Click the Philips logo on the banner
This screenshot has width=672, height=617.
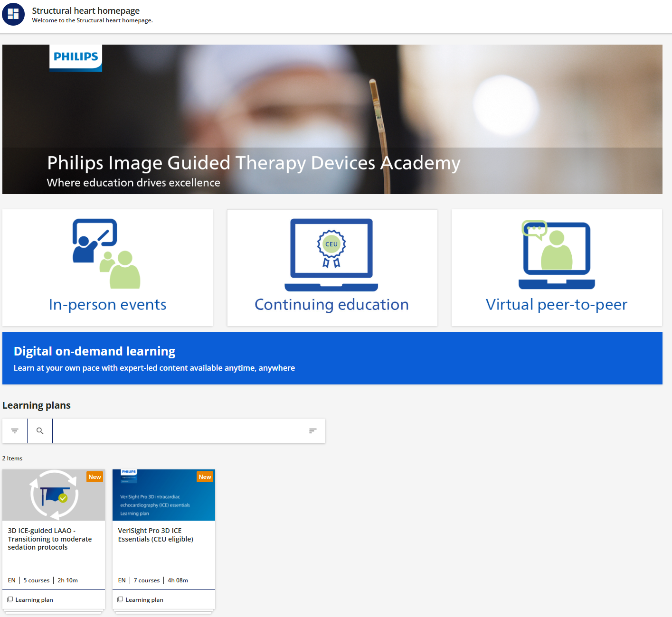click(76, 57)
